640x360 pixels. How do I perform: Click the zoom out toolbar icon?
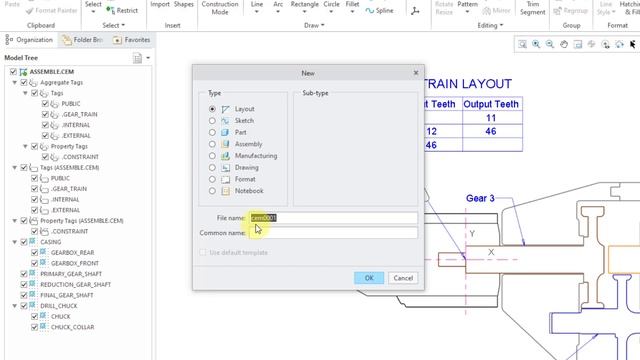(x=550, y=44)
